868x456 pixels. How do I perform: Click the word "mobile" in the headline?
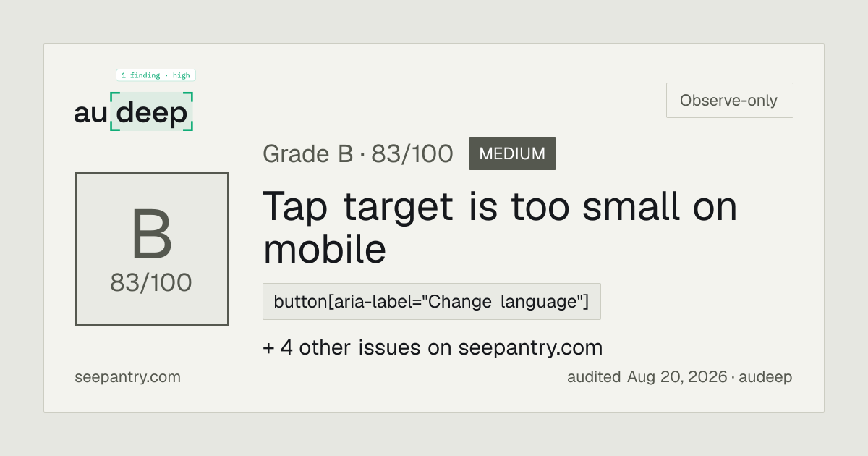click(x=325, y=249)
